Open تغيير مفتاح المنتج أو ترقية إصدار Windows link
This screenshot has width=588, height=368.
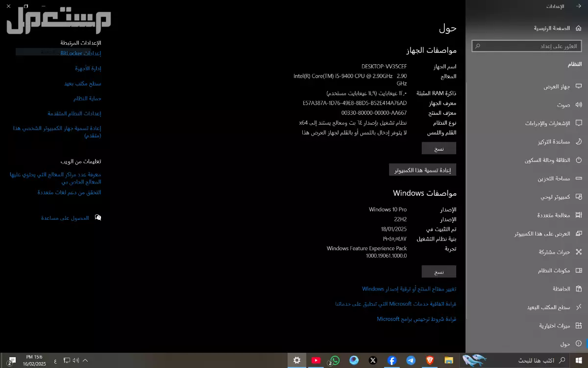point(409,289)
